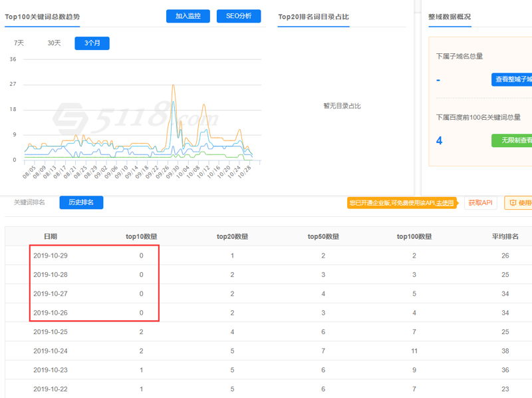Click Top20排名词目录占比 heading
The height and width of the screenshot is (398, 532).
pos(313,17)
